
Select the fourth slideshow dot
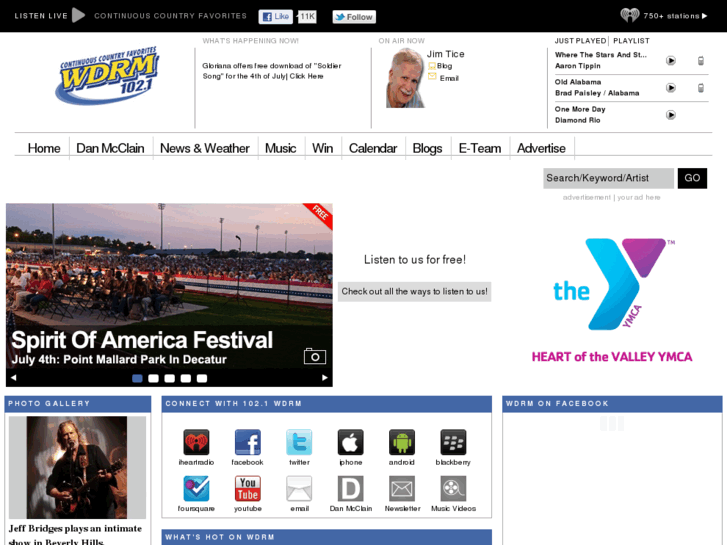pyautogui.click(x=186, y=378)
